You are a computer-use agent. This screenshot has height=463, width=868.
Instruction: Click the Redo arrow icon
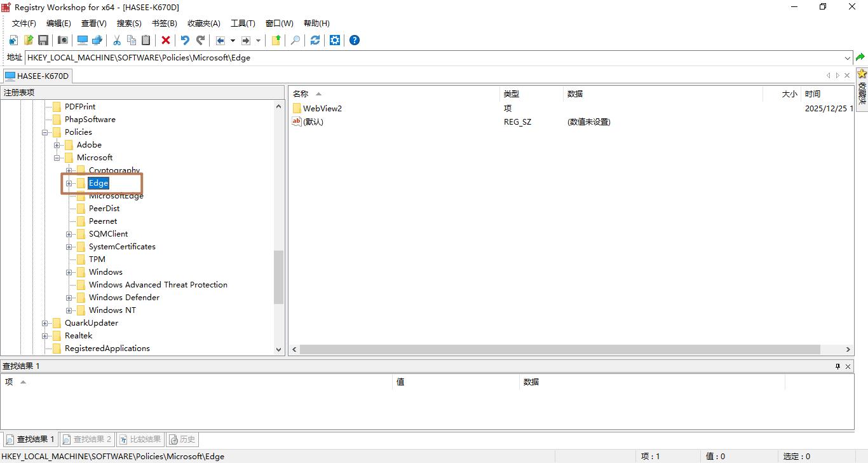point(200,40)
